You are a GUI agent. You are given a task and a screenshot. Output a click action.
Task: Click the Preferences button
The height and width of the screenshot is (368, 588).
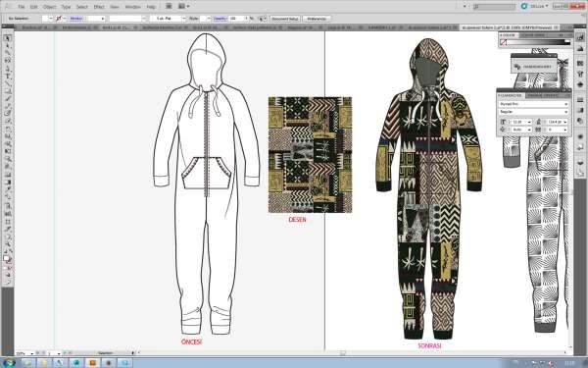(317, 19)
